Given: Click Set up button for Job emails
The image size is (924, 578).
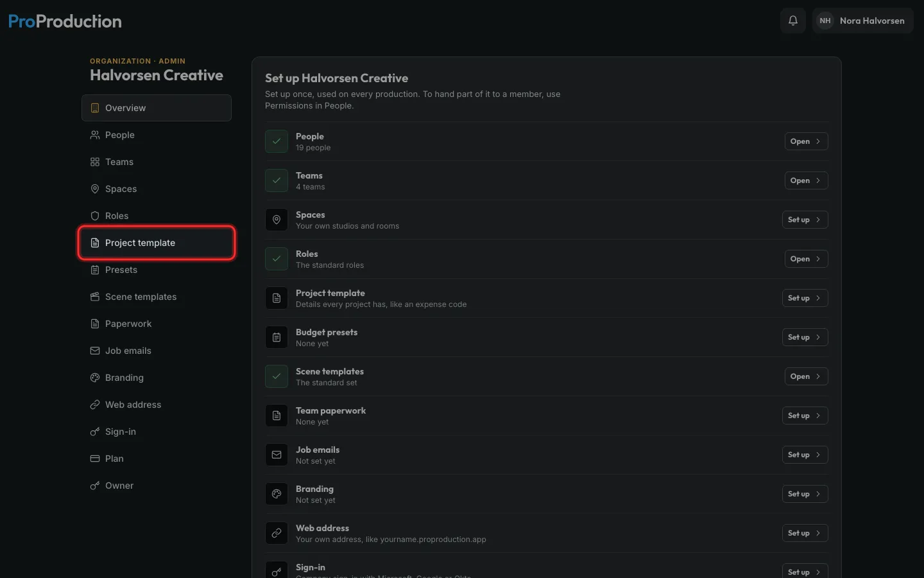Looking at the screenshot, I should [805, 455].
